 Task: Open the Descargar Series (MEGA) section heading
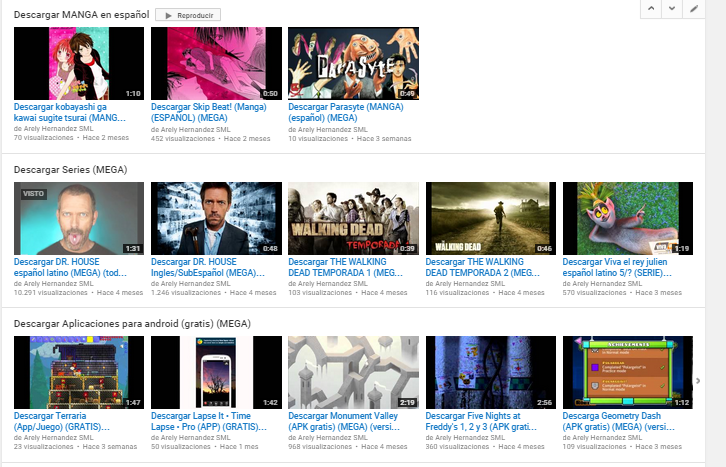(x=70, y=170)
